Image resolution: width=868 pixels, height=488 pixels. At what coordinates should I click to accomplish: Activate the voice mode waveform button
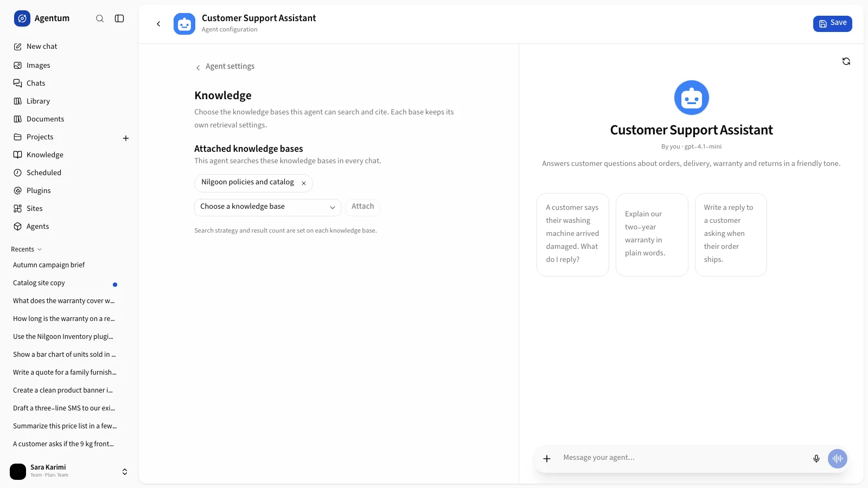(838, 459)
